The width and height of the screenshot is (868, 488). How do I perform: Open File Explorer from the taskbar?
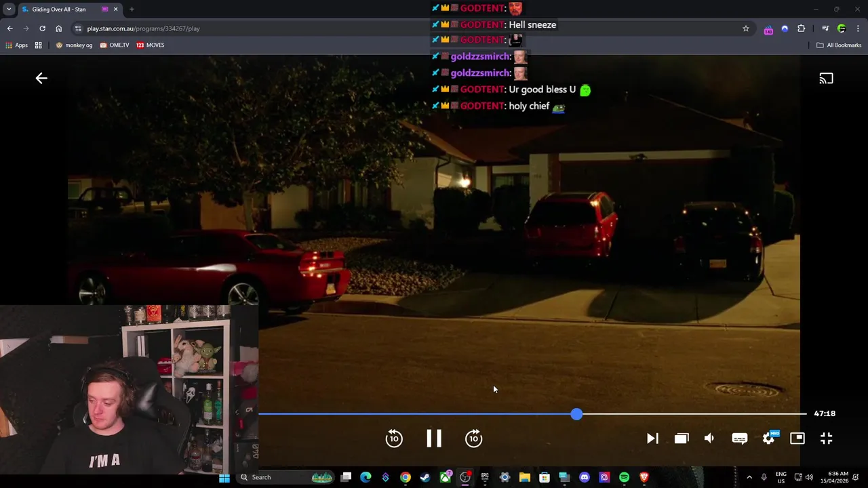(524, 477)
